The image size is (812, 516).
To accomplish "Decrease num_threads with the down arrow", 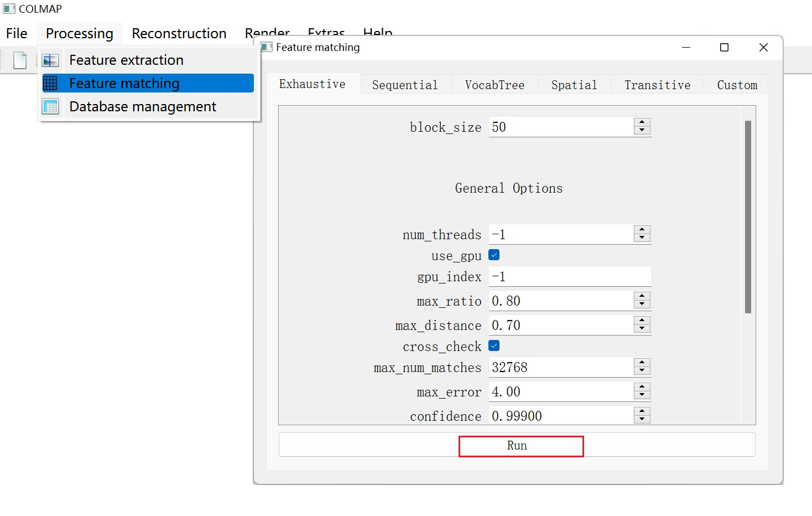I will [x=642, y=239].
